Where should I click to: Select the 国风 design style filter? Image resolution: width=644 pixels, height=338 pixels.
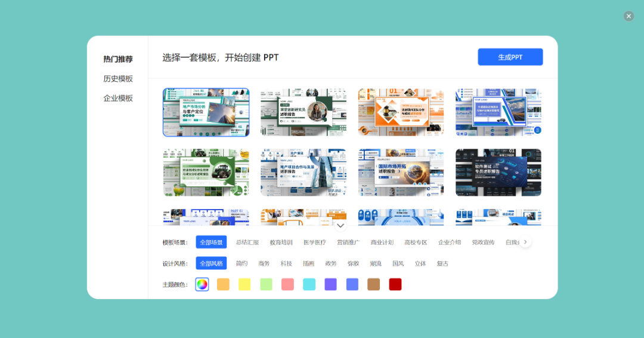tap(398, 263)
